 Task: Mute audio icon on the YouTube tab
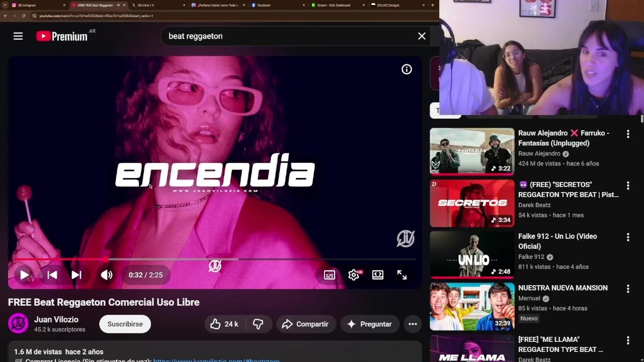pos(118,5)
